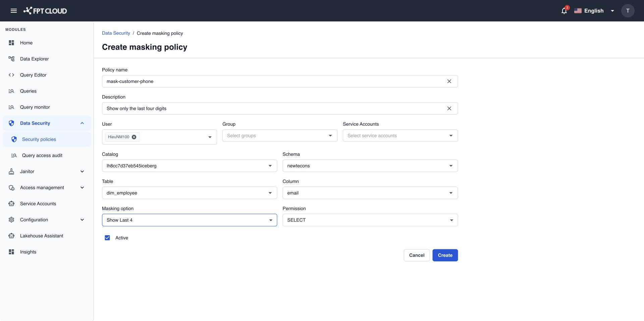Click the Data Security shield icon
The image size is (644, 321).
coord(11,123)
